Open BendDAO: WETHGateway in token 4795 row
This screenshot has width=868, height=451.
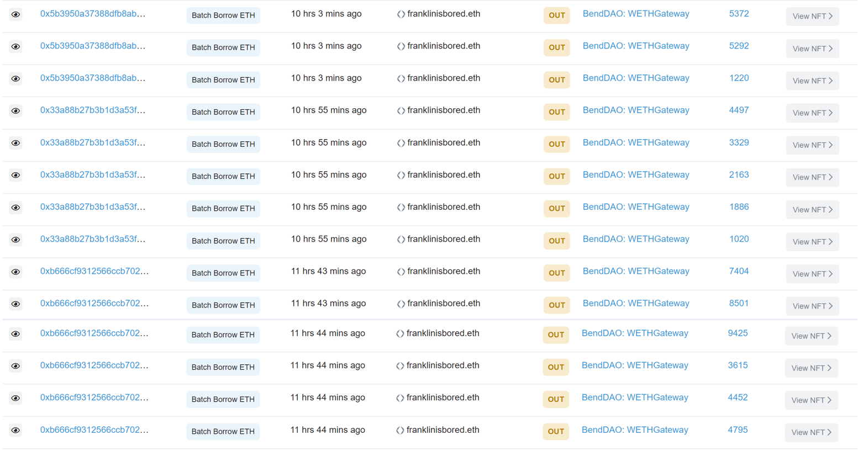pyautogui.click(x=635, y=430)
